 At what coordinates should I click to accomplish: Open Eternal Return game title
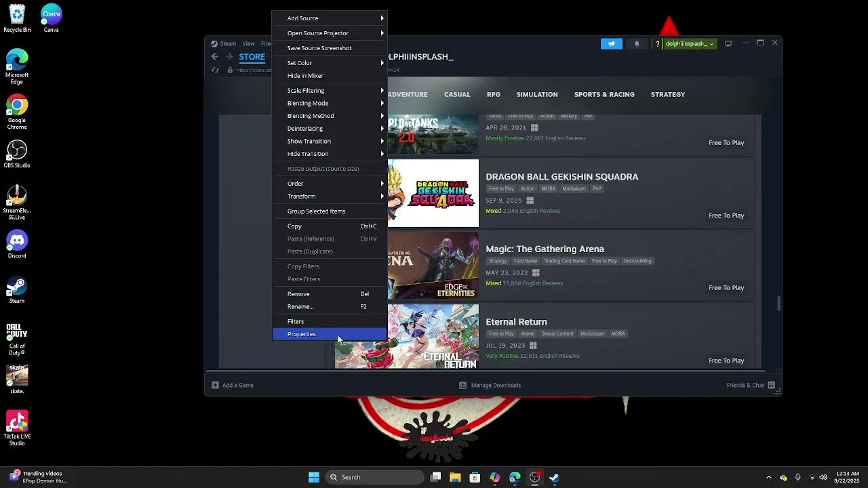click(516, 321)
